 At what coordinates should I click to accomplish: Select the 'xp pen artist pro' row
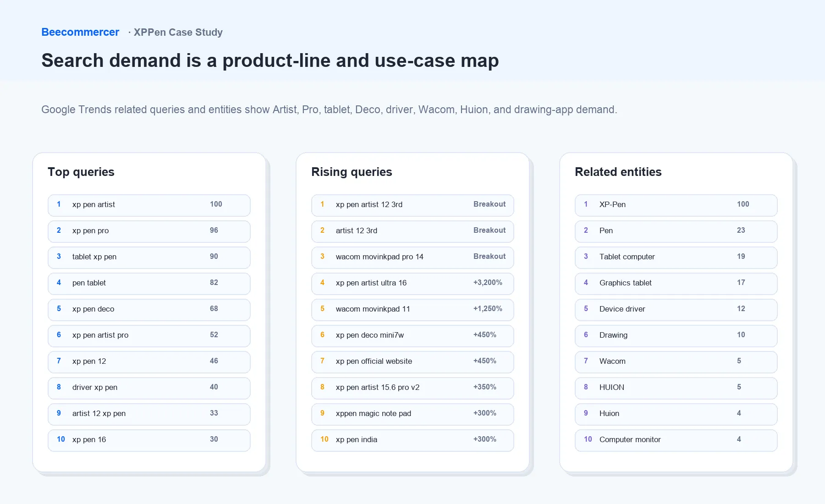[149, 336]
